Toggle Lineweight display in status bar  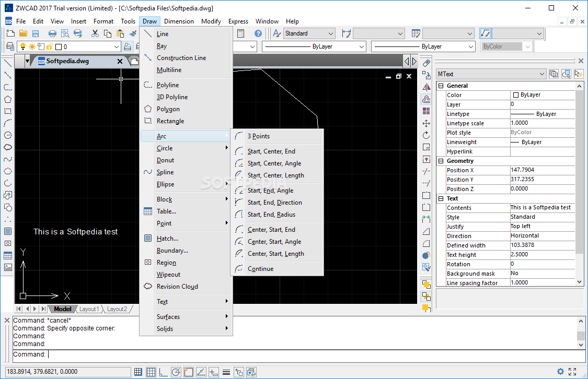click(226, 372)
